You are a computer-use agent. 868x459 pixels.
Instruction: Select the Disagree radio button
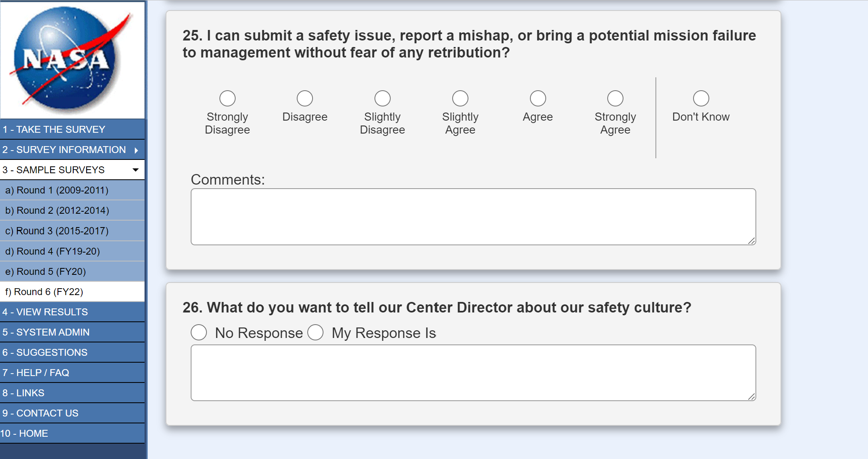304,98
